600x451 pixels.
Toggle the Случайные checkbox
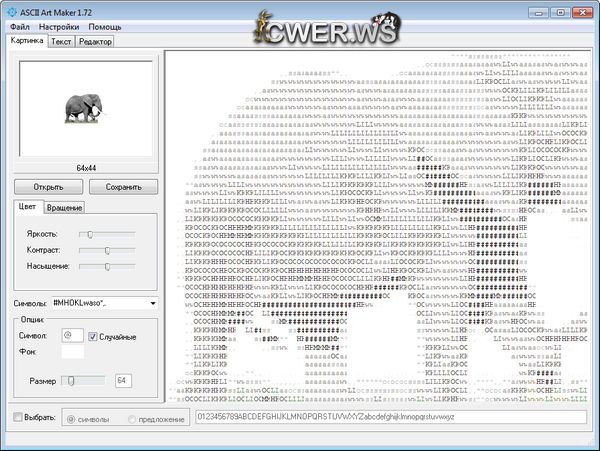93,337
